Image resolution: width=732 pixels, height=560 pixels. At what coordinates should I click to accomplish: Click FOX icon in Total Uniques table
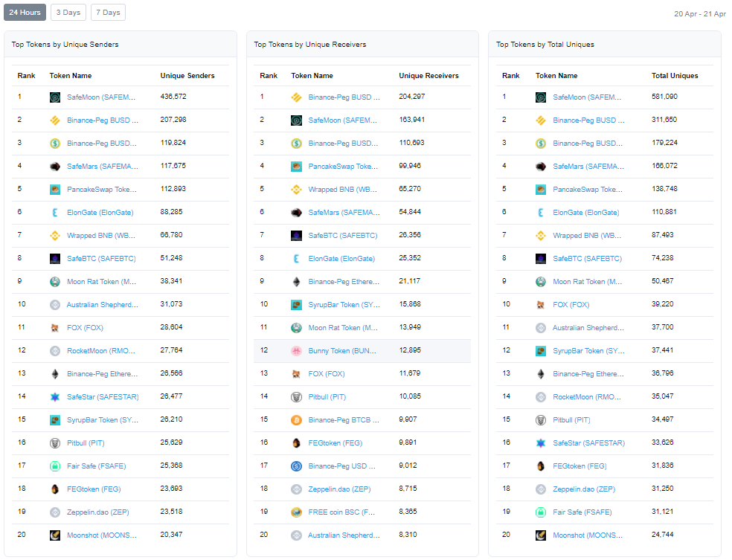coord(541,305)
